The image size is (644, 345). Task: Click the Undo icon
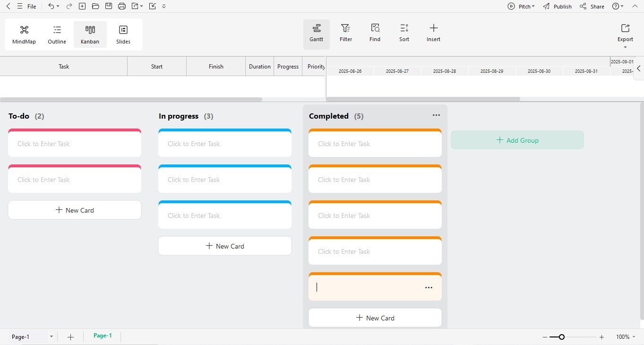(x=50, y=6)
